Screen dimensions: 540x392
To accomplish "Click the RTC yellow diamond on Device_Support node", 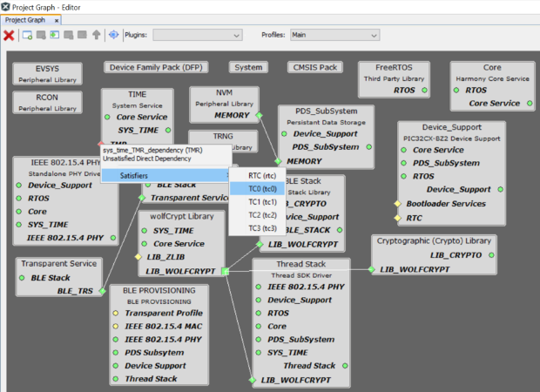I will (398, 218).
